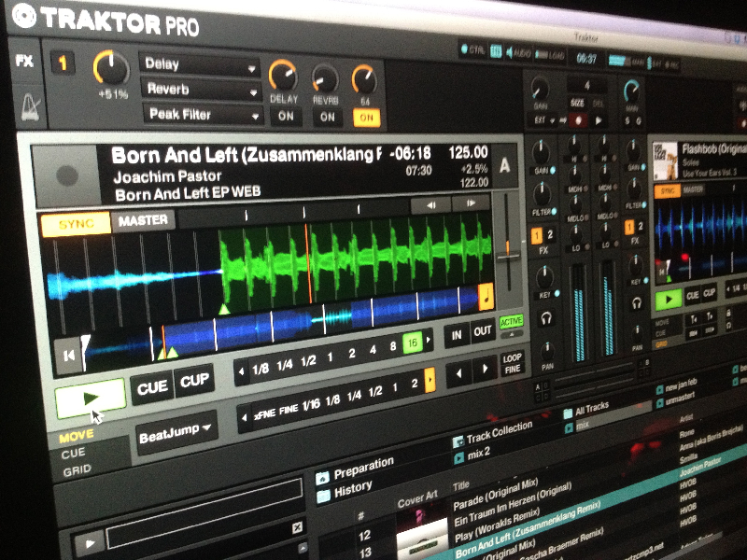This screenshot has width=747, height=560.
Task: Switch to the CUE panel tab
Action: coord(74,453)
